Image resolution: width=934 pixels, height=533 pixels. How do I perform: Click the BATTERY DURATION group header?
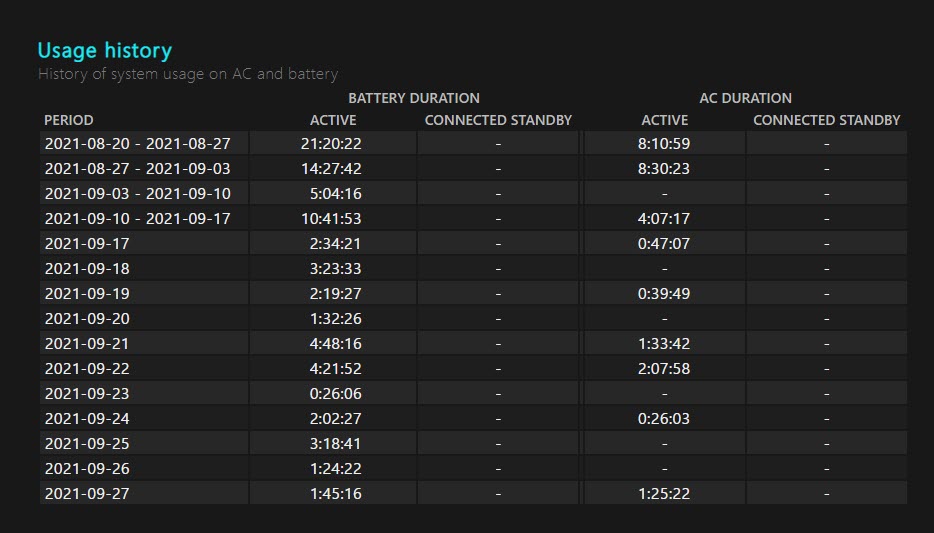pyautogui.click(x=413, y=98)
